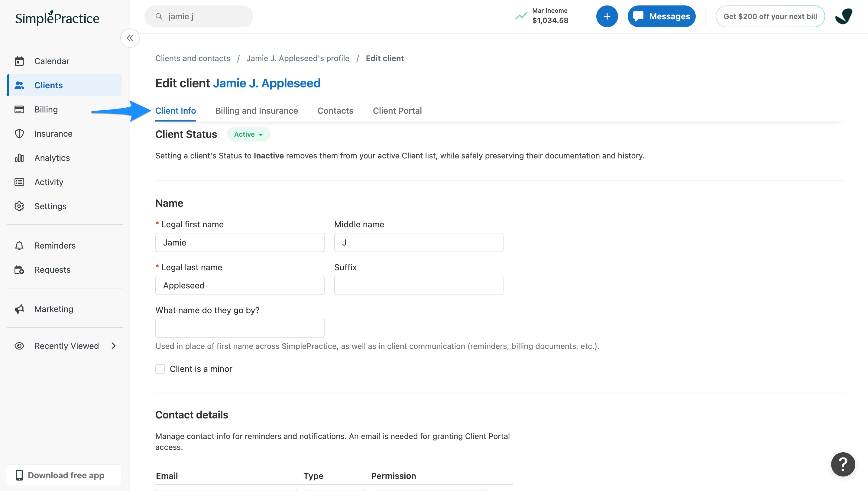Click the Jamie J. Appleseed name link in heading
The width and height of the screenshot is (868, 491).
(x=266, y=83)
